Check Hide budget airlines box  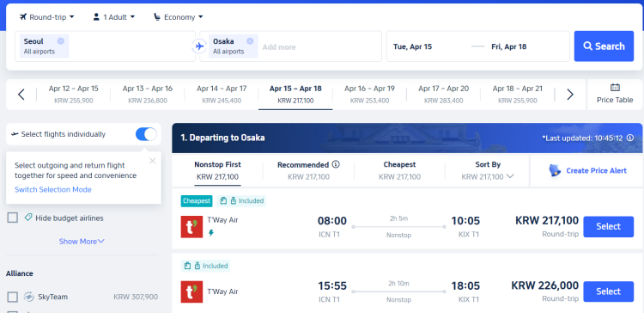13,218
